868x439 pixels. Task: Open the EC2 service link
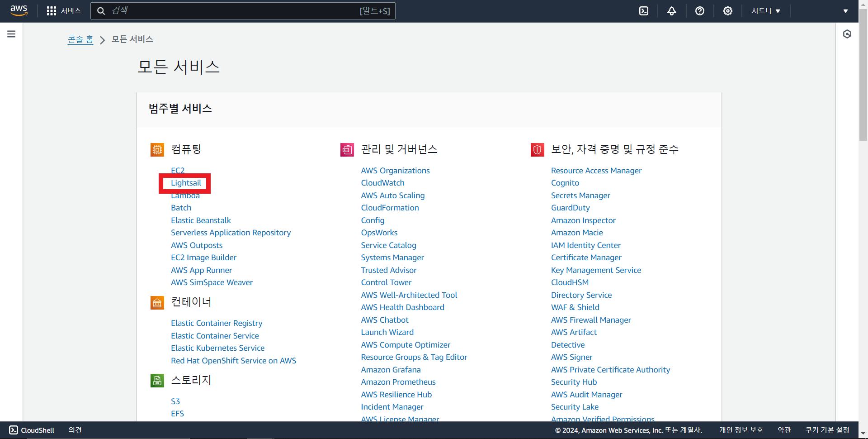178,171
